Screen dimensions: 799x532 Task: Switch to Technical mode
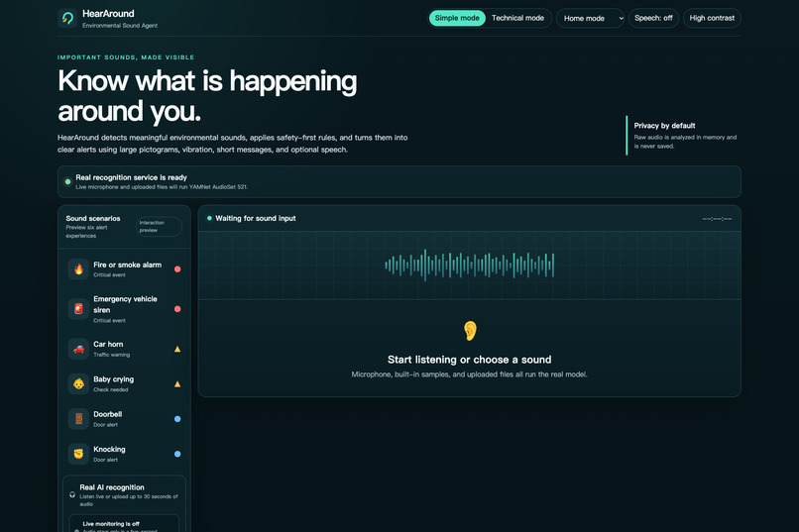pos(517,18)
